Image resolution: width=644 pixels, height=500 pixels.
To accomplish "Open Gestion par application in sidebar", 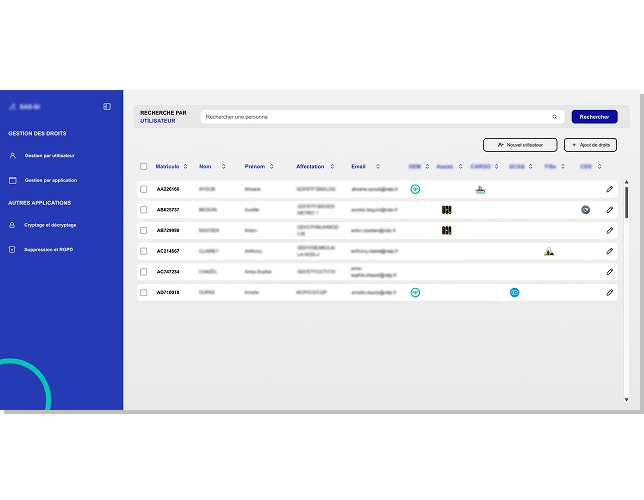I will click(50, 180).
